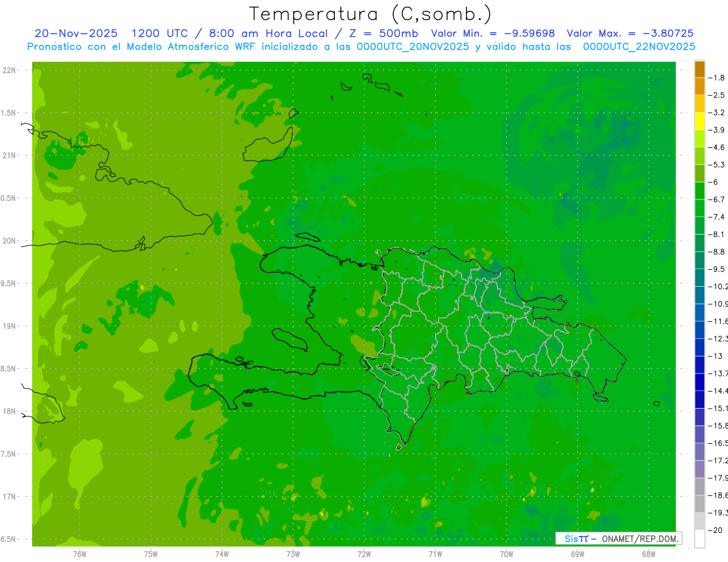Image resolution: width=728 pixels, height=562 pixels.
Task: Click the 74W longitude axis label
Action: point(222,554)
